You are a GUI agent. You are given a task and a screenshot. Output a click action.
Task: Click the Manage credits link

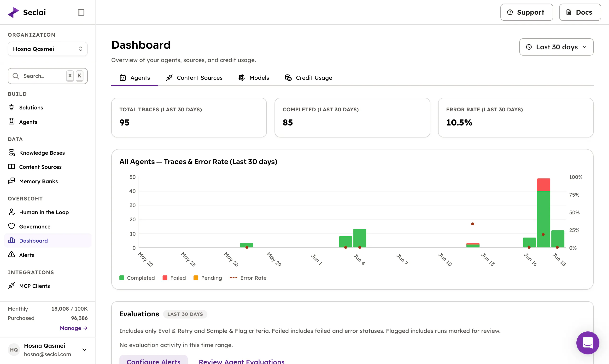click(x=74, y=328)
